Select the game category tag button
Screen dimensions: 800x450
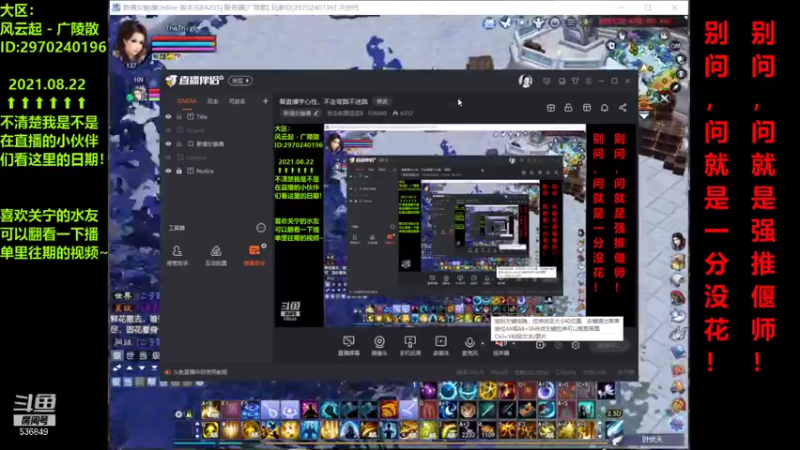301,113
